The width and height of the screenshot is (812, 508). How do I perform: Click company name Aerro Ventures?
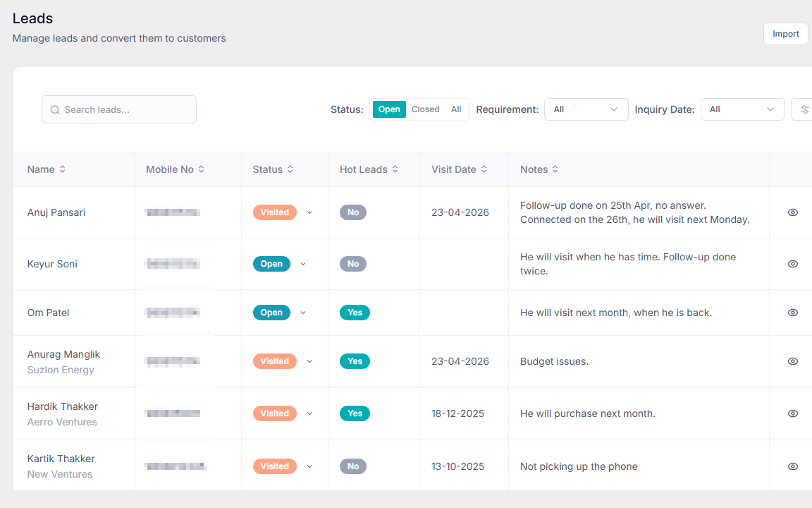tap(62, 423)
